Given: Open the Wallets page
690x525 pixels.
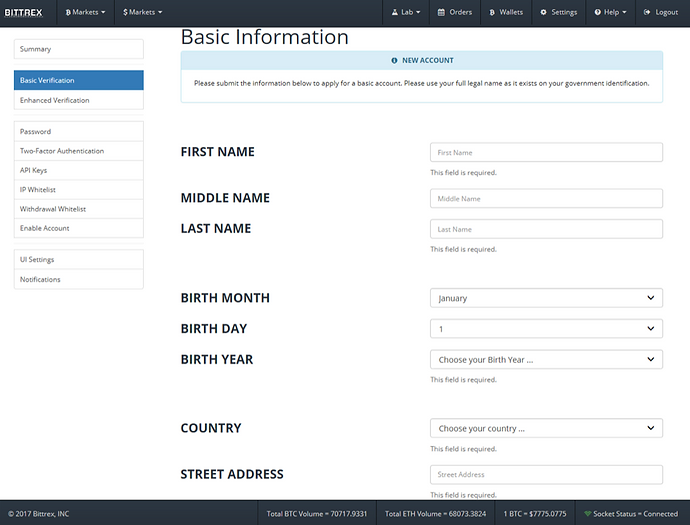Looking at the screenshot, I should pyautogui.click(x=506, y=12).
